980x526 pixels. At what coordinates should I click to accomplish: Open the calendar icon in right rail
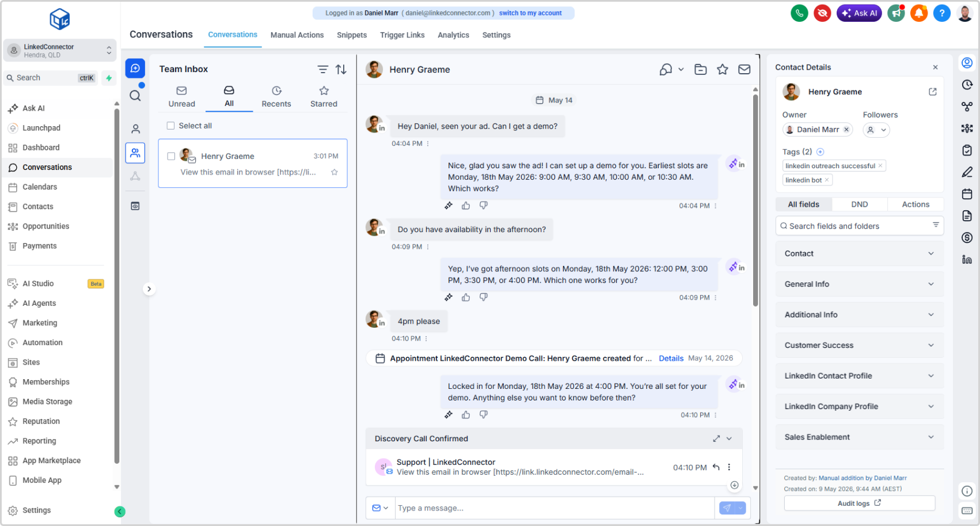pos(967,194)
